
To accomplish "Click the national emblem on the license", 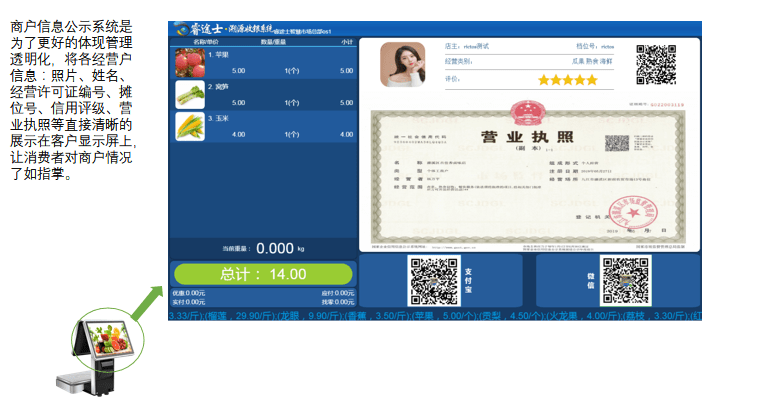I will click(527, 113).
